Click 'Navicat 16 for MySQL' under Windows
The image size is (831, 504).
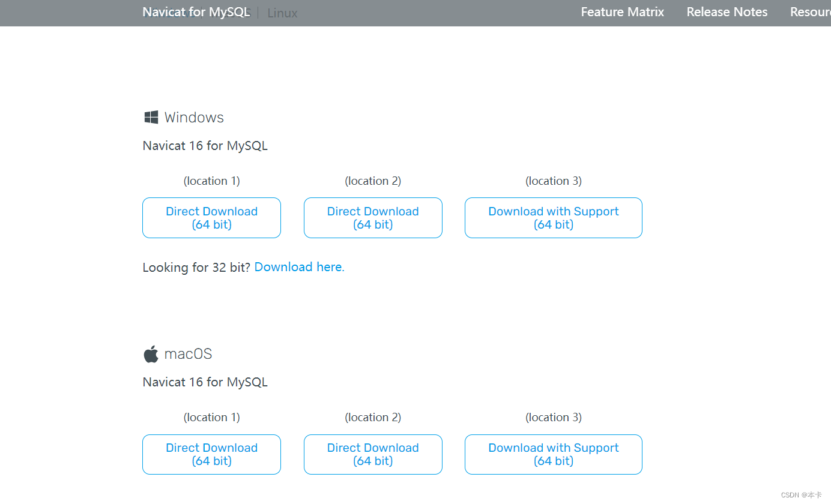click(205, 146)
